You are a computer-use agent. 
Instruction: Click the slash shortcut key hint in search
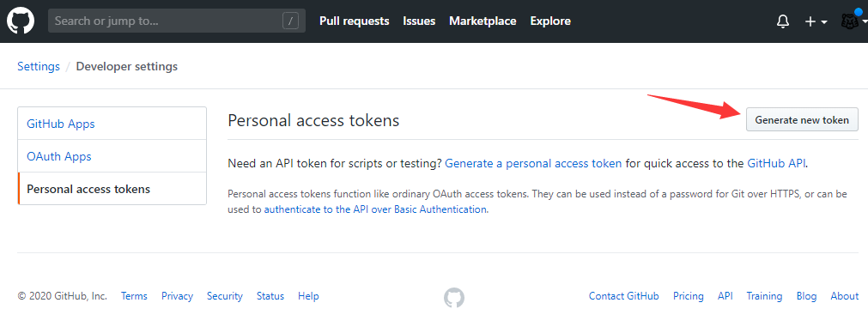(291, 21)
